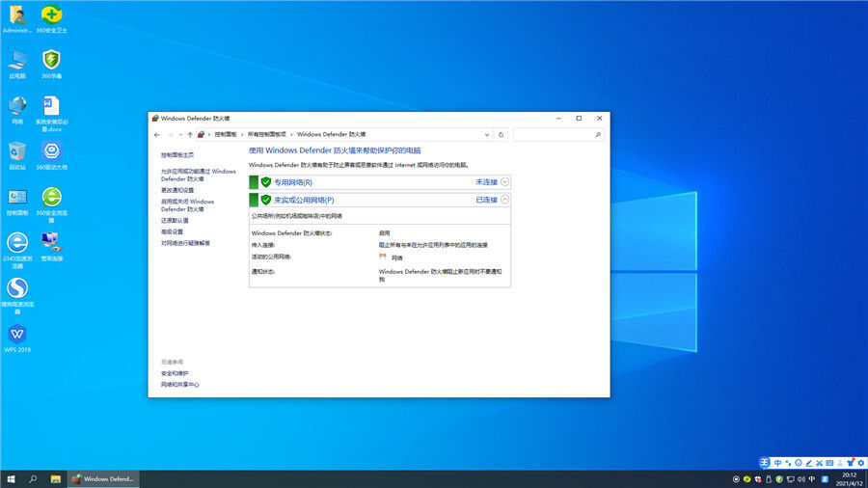Toggle the 中 language indicator in tray
The width and height of the screenshot is (868, 488).
tap(812, 479)
